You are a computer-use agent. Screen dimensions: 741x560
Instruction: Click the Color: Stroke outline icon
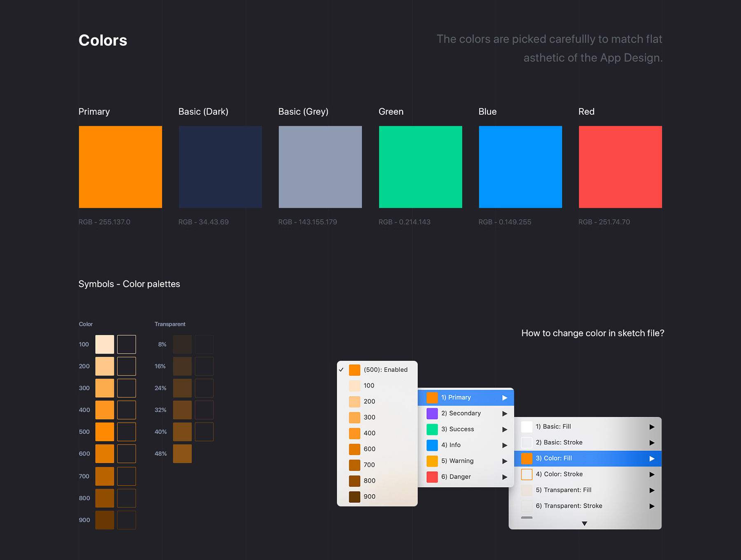pos(527,474)
